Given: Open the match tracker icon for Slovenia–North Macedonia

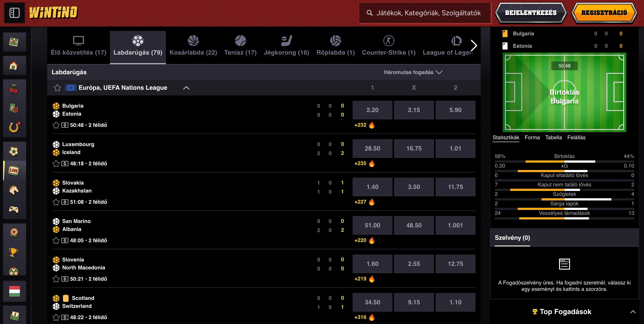Looking at the screenshot, I should (x=65, y=279).
